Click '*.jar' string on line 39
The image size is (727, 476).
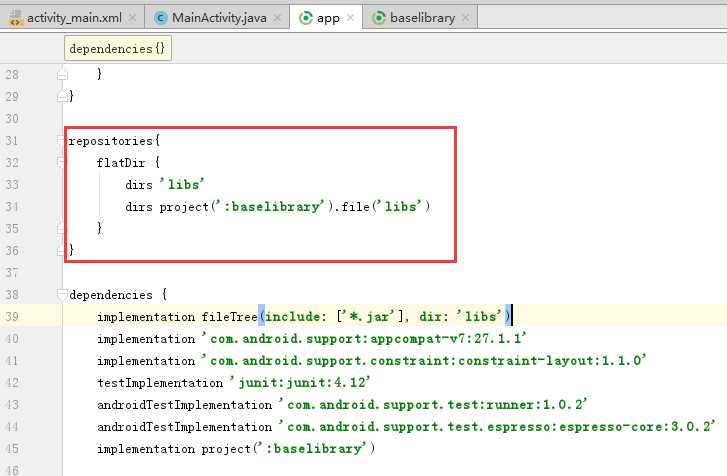(369, 317)
